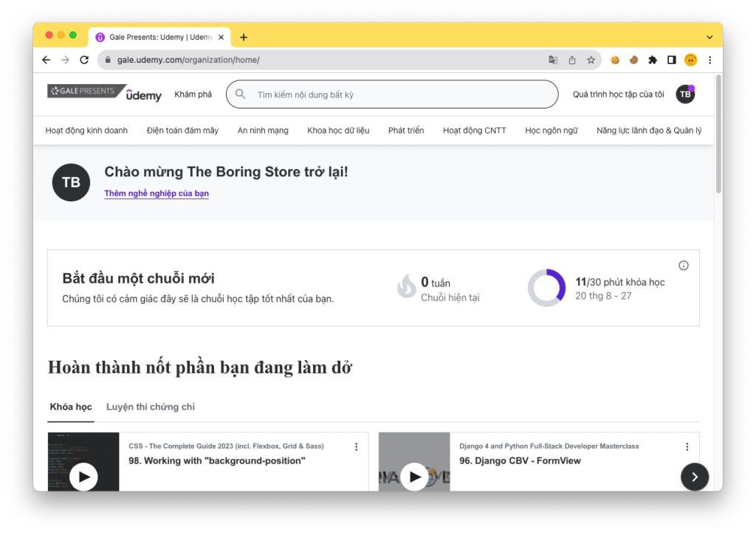Click the Bắt đầu một chuỗi mới heading
The width and height of the screenshot is (756, 535).
[x=138, y=278]
